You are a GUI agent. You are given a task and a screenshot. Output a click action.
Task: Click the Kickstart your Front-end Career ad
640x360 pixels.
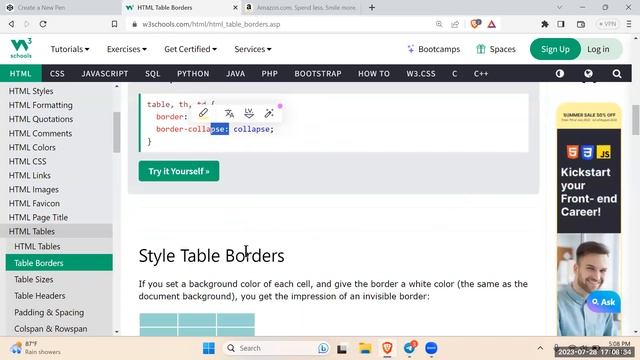(589, 219)
